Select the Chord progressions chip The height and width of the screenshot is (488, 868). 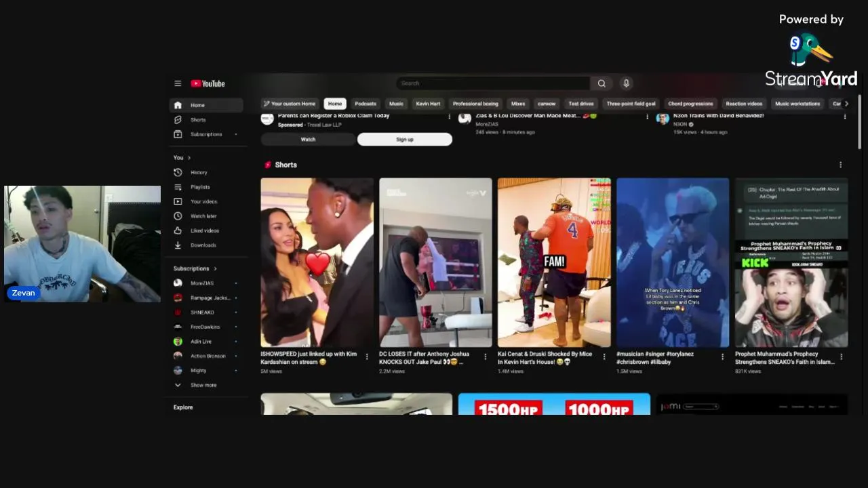pos(690,104)
